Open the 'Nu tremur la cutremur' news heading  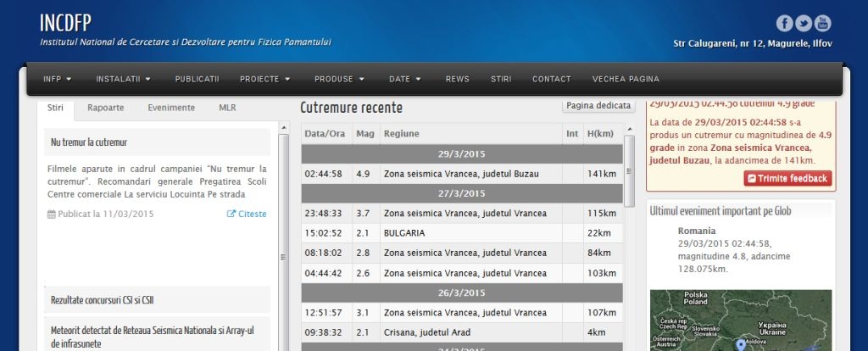pyautogui.click(x=89, y=142)
